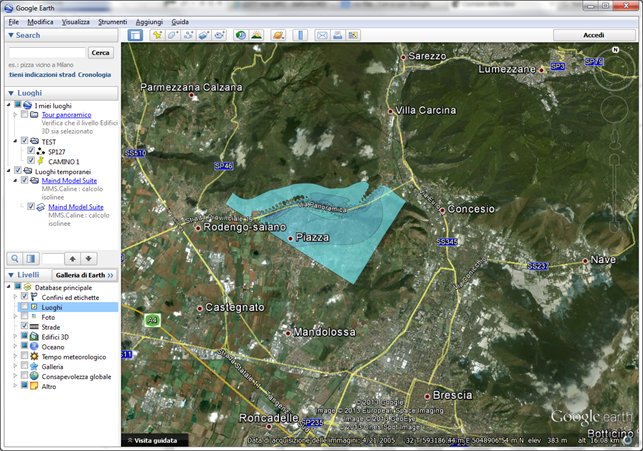
Task: Add an image overlay from the toolbar
Action: tap(204, 35)
